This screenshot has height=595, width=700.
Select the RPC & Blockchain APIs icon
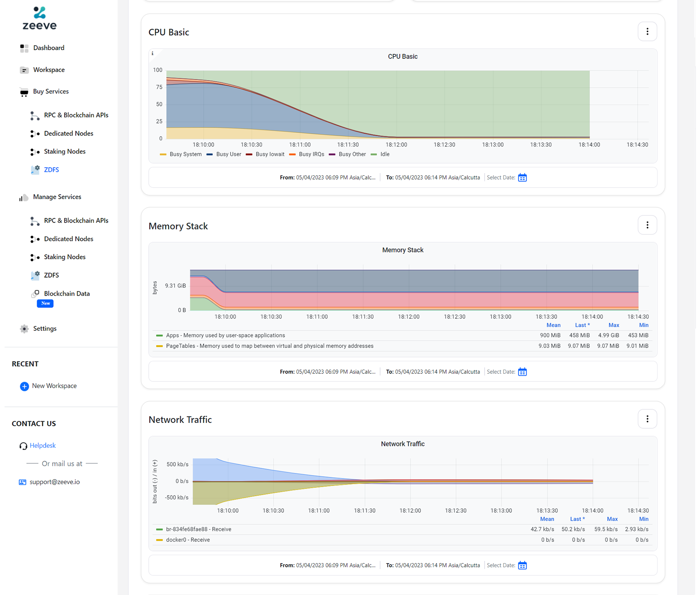tap(35, 115)
